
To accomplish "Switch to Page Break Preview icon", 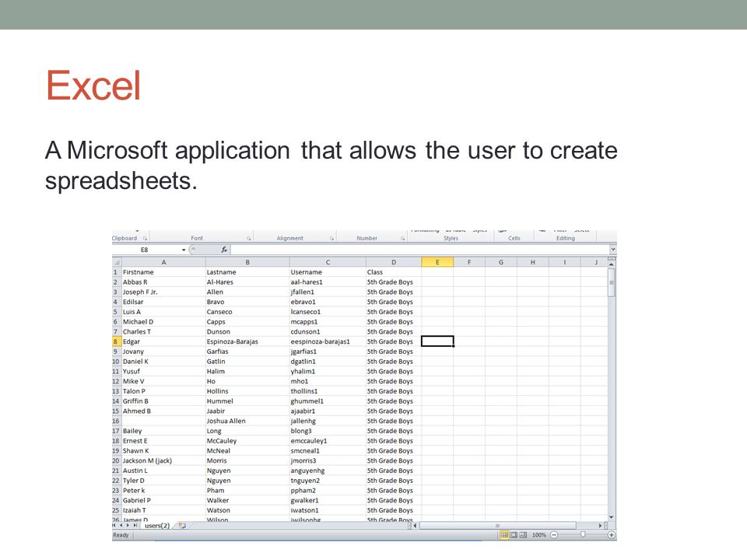I will [x=523, y=535].
